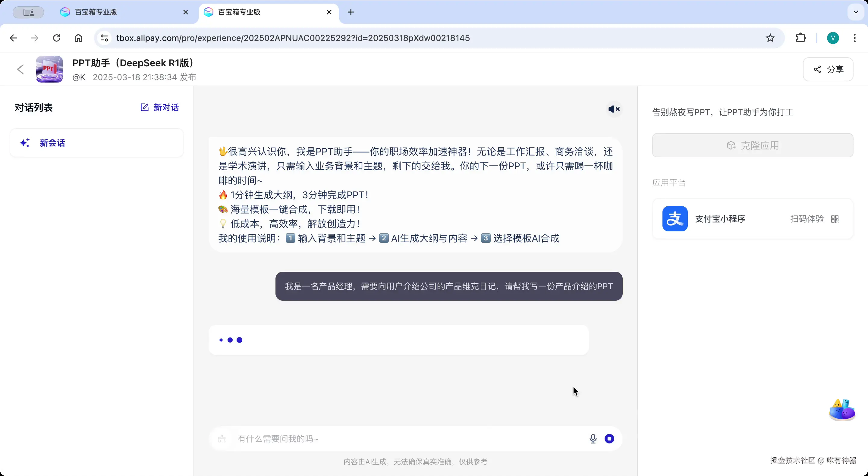
Task: Open the browser extensions puzzle icon
Action: (800, 38)
